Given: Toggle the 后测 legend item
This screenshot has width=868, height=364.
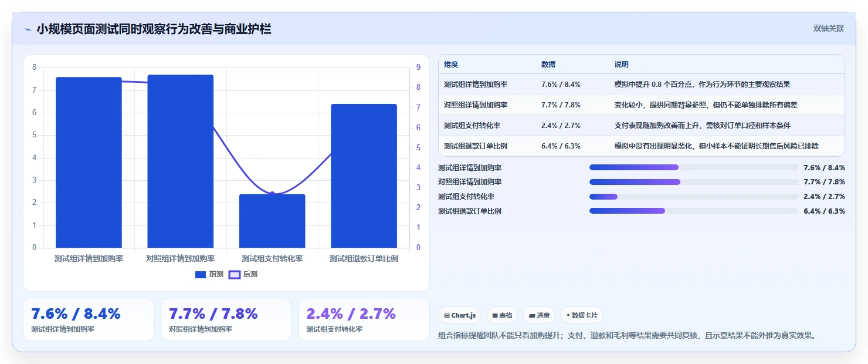Looking at the screenshot, I should 243,274.
